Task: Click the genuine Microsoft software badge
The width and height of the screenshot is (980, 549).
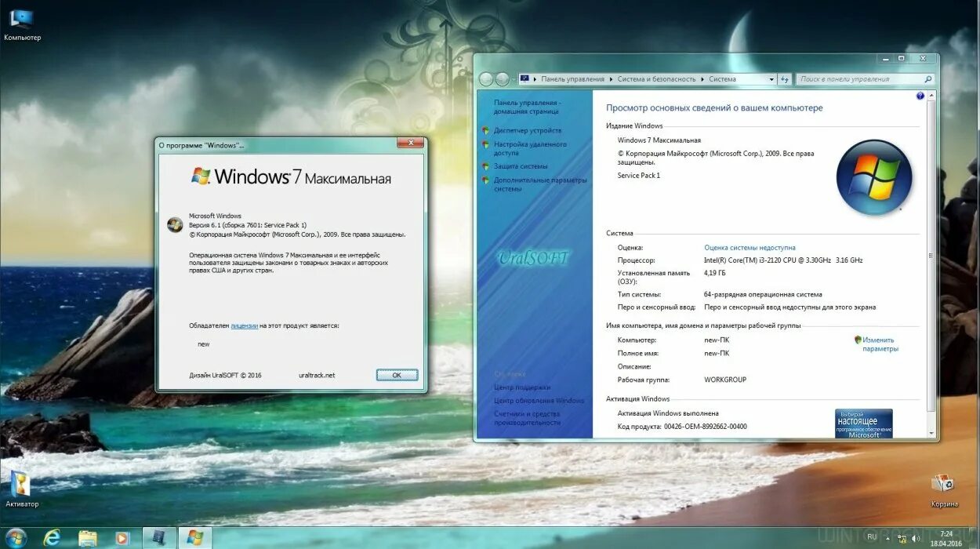Action: click(x=863, y=424)
